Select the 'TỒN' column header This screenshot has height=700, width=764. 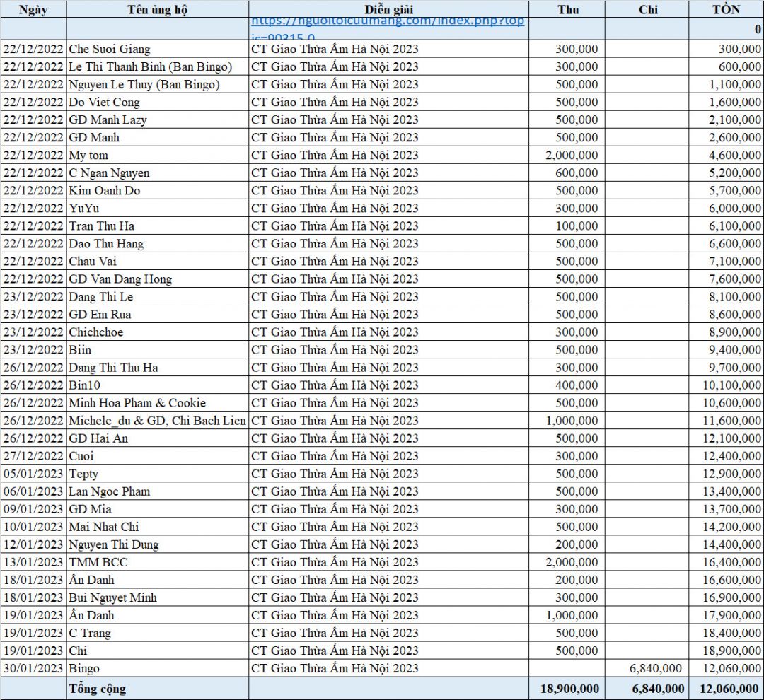click(x=727, y=9)
